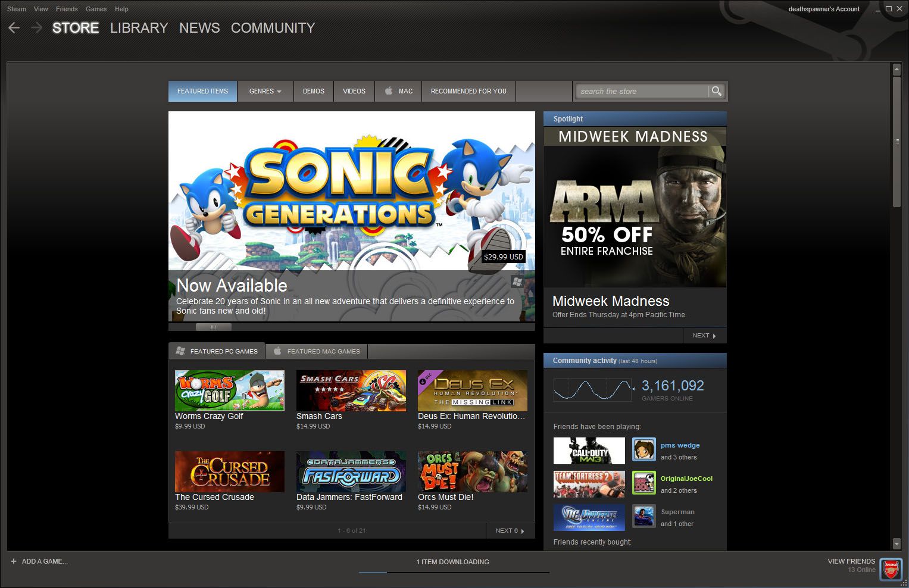Image resolution: width=909 pixels, height=588 pixels.
Task: Go to STORE section
Action: (x=76, y=28)
